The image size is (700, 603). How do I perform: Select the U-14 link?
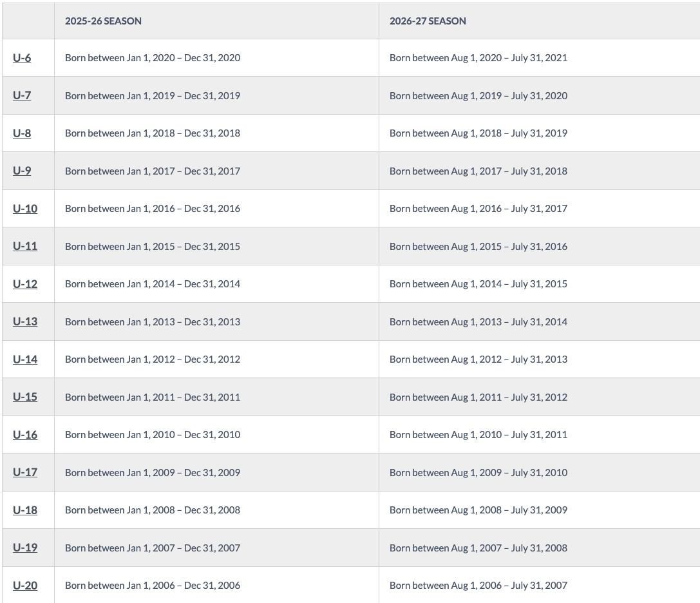25,359
